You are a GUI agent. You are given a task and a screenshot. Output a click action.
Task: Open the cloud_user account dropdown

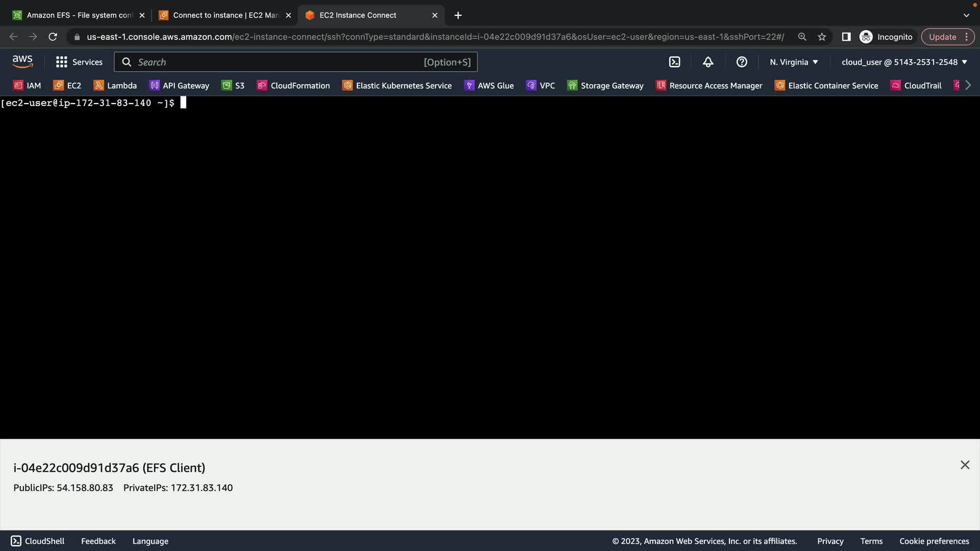pos(904,62)
